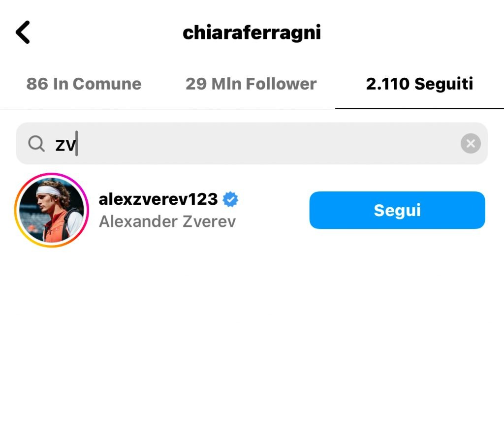The width and height of the screenshot is (504, 438).
Task: Tap the magnifying glass search icon
Action: point(36,143)
